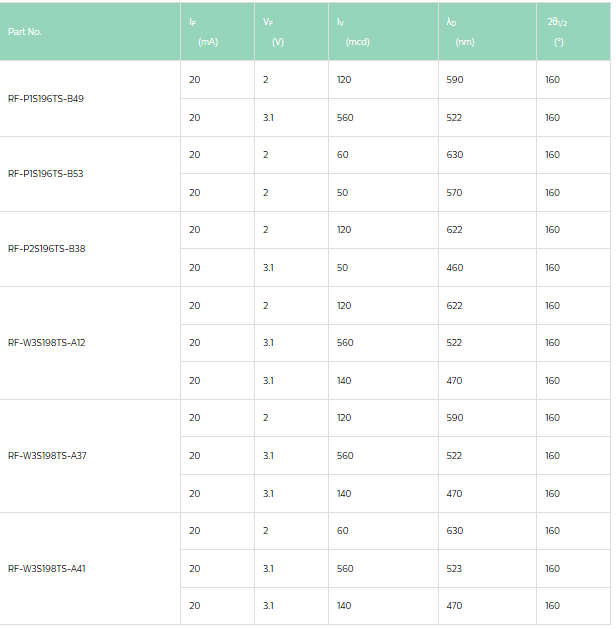Screen dimensions: 616x629
Task: Click the 2θ1/2 viewing angle header
Action: pyautogui.click(x=558, y=31)
